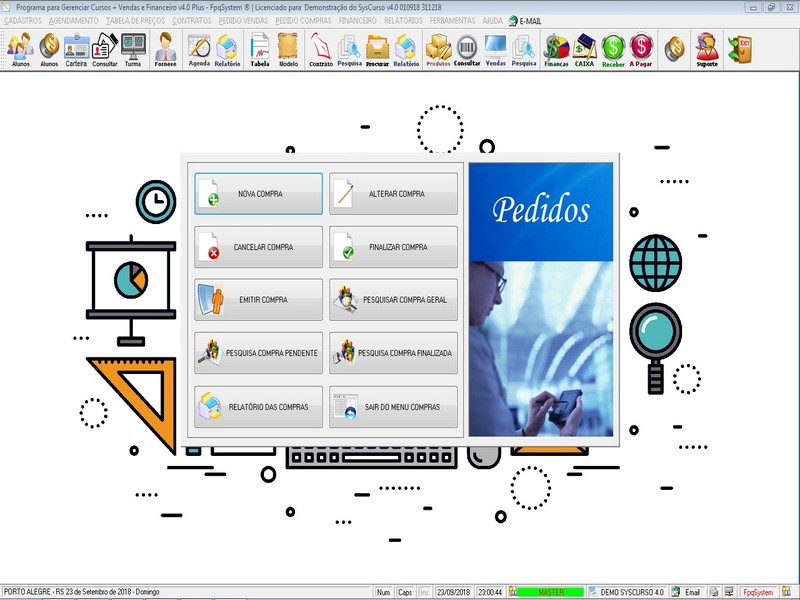The height and width of the screenshot is (600, 800).
Task: Open the Agenda clock icon
Action: 199,49
